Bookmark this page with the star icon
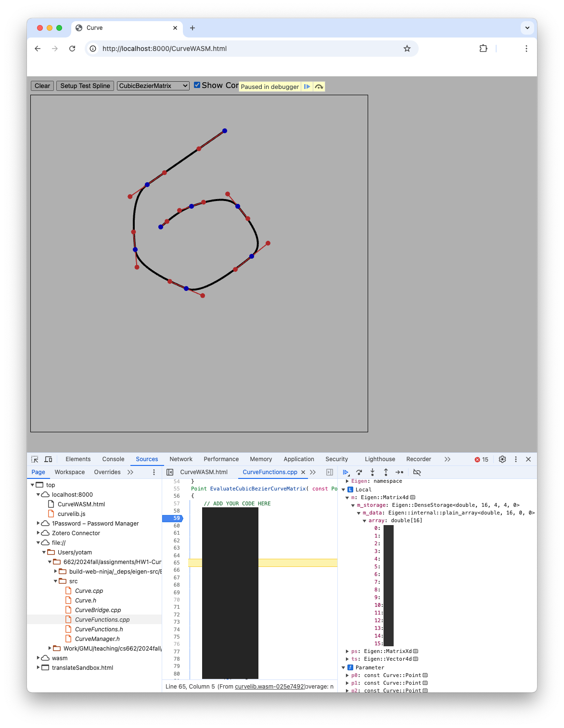 coord(407,49)
